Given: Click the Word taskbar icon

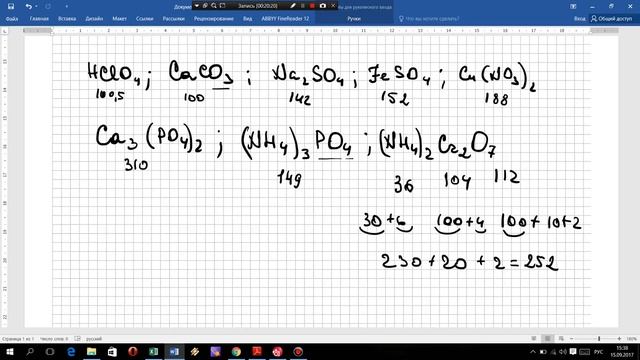Looking at the screenshot, I should pyautogui.click(x=174, y=351).
